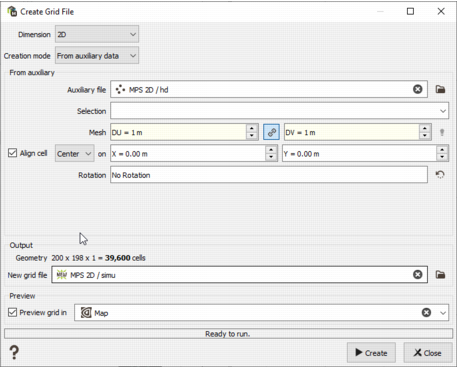
Task: Click the DU mesh value field
Action: tap(179, 132)
